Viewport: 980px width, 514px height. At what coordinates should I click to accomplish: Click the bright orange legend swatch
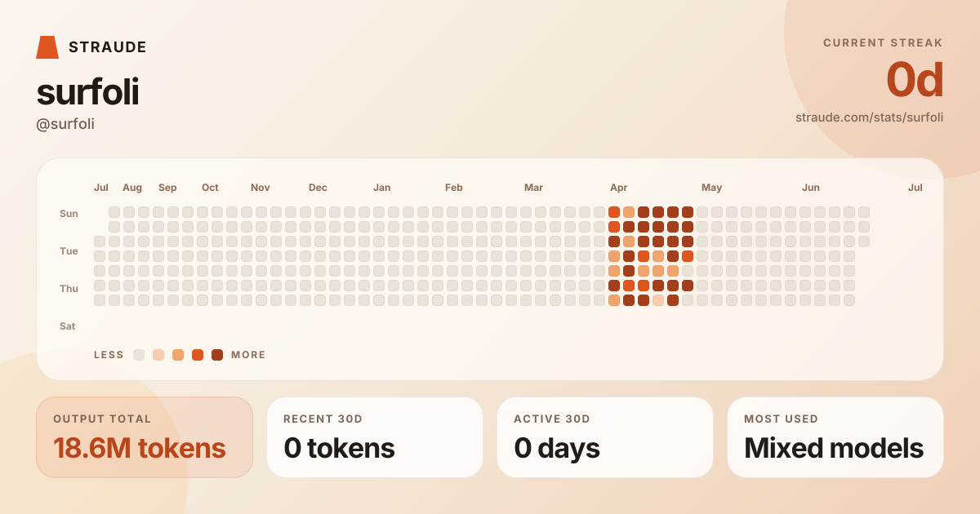point(198,355)
